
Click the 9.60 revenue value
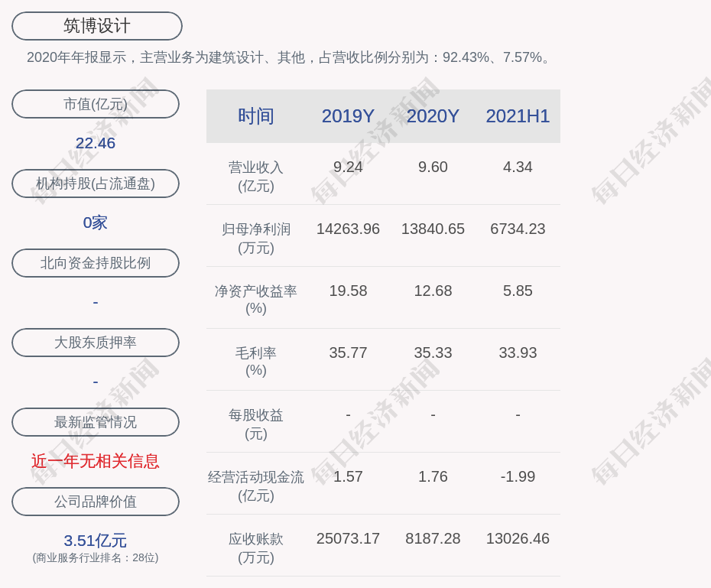pyautogui.click(x=433, y=167)
